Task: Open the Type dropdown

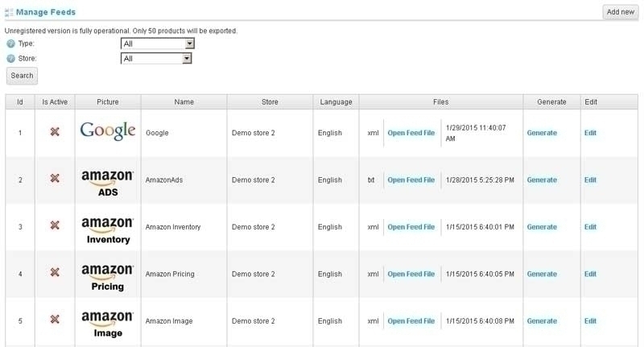Action: pyautogui.click(x=157, y=43)
